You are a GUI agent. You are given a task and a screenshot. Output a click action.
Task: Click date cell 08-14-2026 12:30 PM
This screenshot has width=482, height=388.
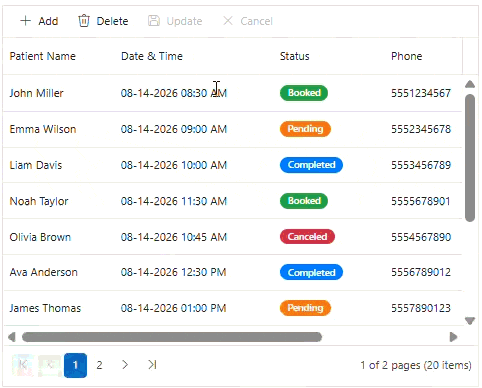pyautogui.click(x=173, y=272)
